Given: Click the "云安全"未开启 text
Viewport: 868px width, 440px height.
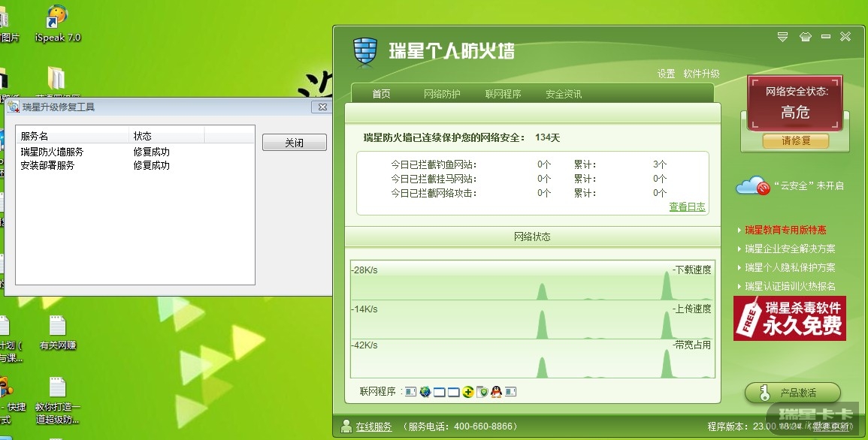Looking at the screenshot, I should click(809, 185).
